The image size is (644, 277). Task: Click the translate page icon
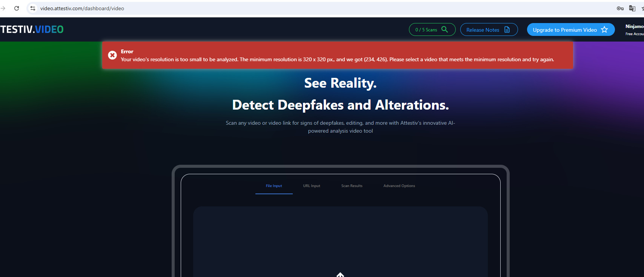(632, 8)
